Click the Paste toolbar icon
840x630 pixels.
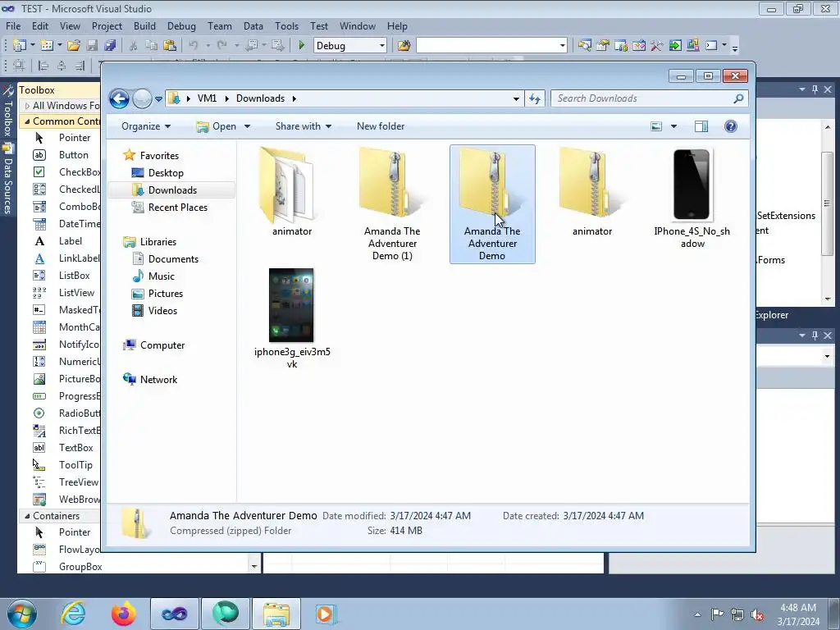tap(170, 46)
